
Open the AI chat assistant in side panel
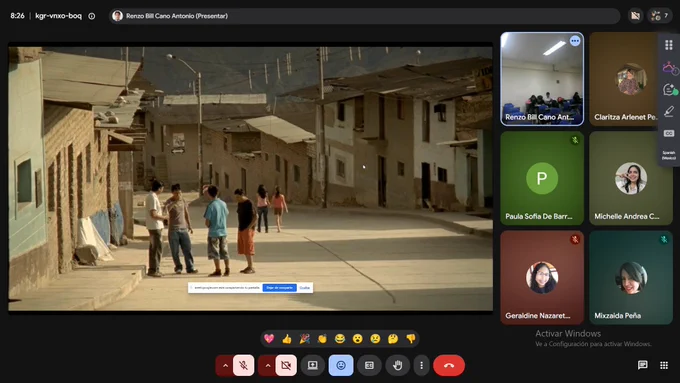(669, 90)
